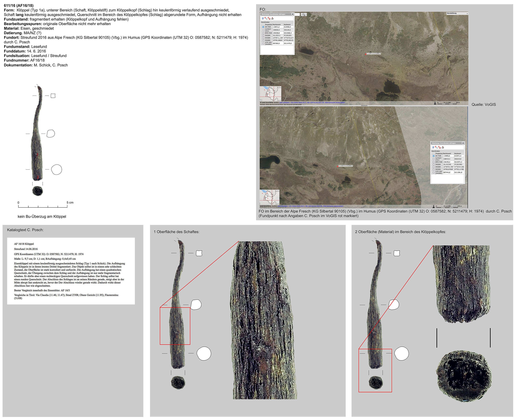Click the export/download icon in lower coordinates panel
This screenshot has height=420, width=515.
tap(443, 147)
